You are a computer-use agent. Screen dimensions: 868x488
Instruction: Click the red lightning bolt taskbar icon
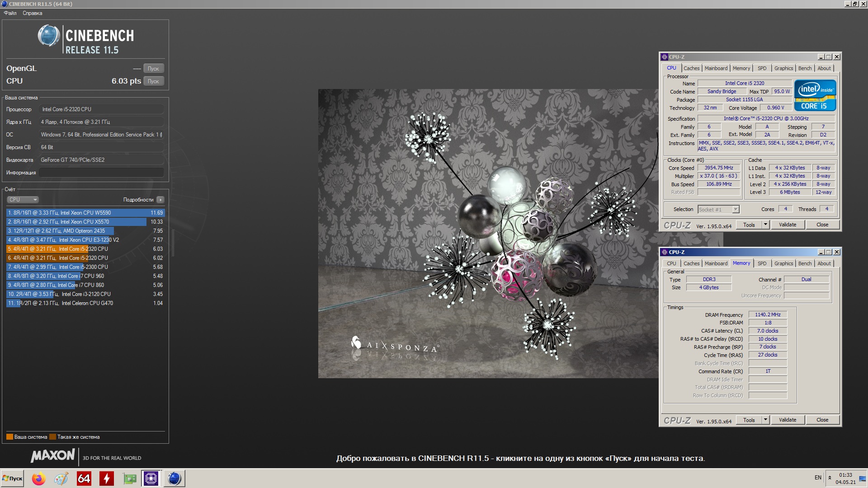(107, 479)
